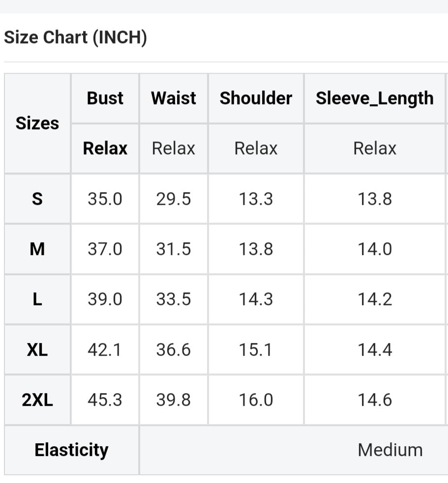Click the Shoulder column header

256,98
